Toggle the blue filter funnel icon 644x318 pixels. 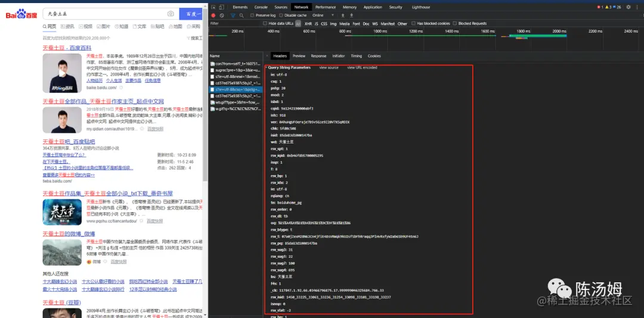click(x=233, y=15)
